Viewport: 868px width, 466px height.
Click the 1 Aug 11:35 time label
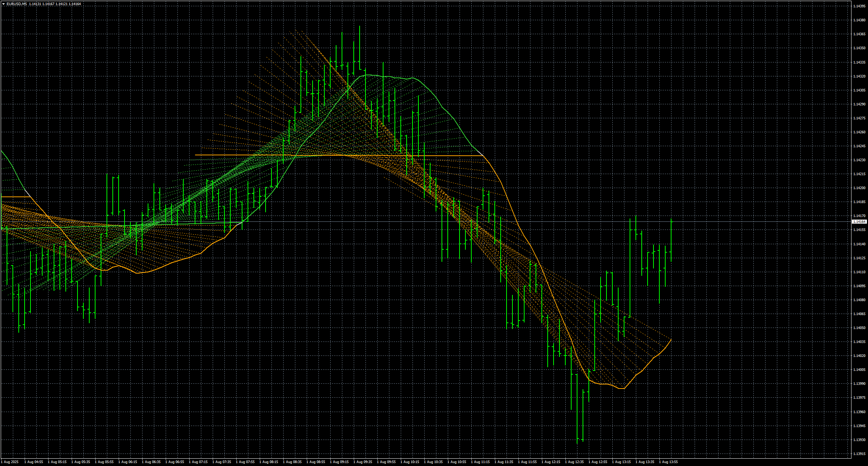(504, 462)
